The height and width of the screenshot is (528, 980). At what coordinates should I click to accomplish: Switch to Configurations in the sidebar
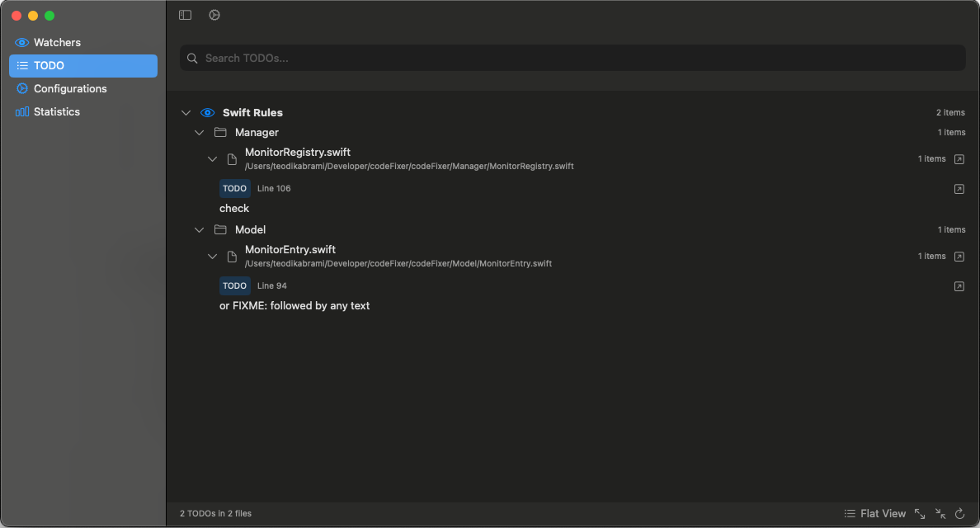click(x=70, y=88)
